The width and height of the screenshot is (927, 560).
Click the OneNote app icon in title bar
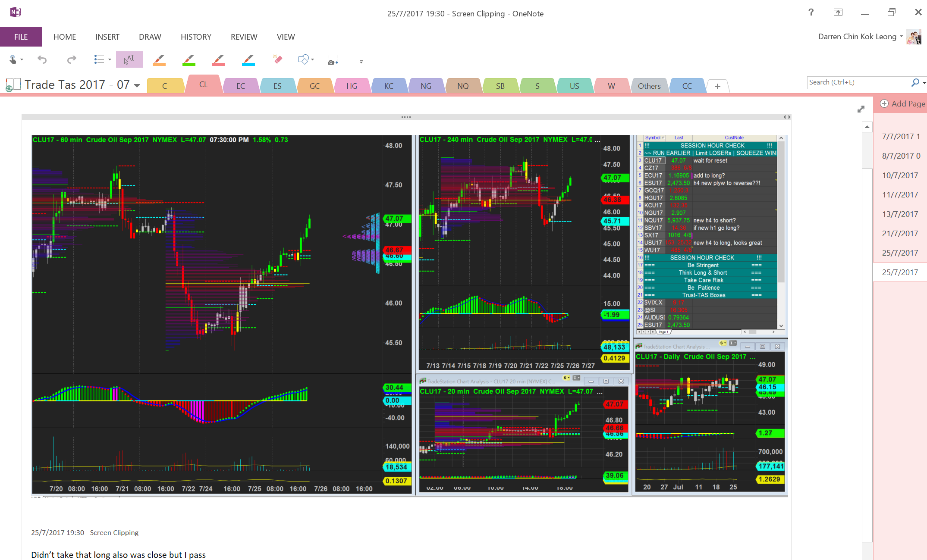pos(16,12)
